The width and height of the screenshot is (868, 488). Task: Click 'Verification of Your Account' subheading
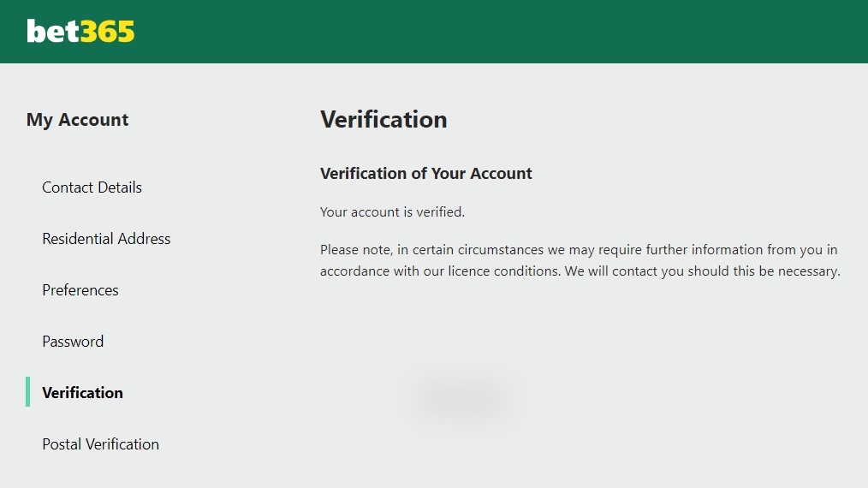[425, 174]
